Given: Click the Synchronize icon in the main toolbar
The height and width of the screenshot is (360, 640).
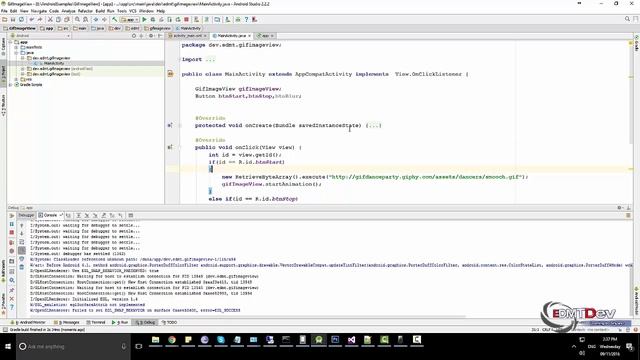Looking at the screenshot, I should point(21,20).
